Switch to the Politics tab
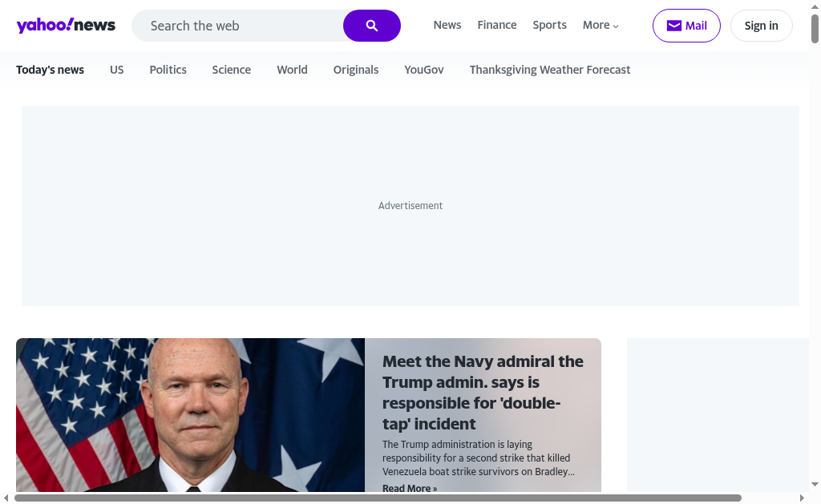 pyautogui.click(x=168, y=70)
